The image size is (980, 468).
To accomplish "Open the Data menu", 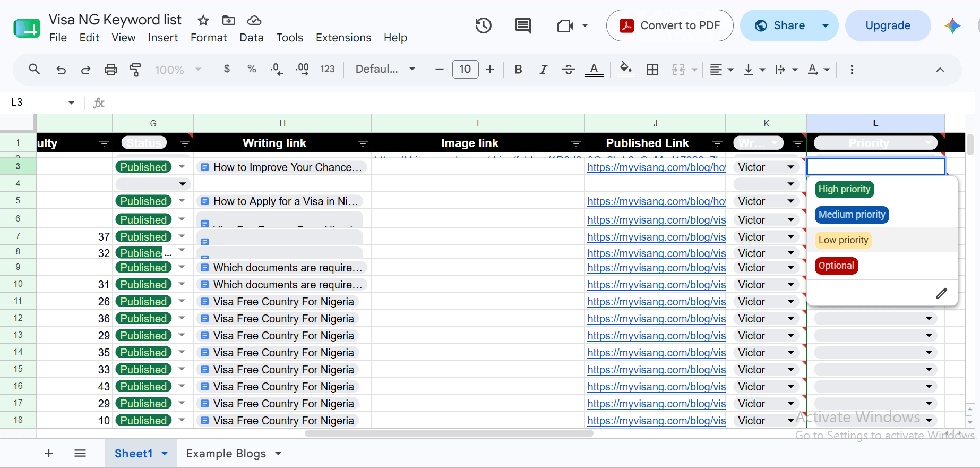I will [252, 38].
